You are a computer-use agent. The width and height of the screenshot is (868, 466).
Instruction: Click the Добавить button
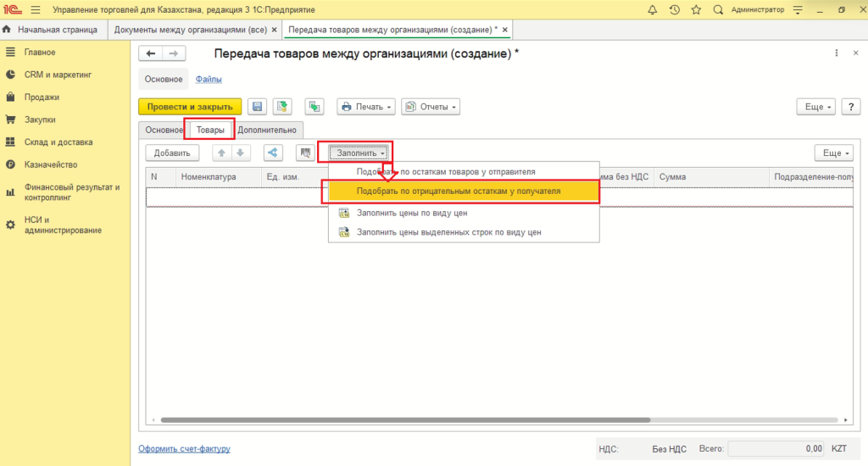pyautogui.click(x=172, y=153)
